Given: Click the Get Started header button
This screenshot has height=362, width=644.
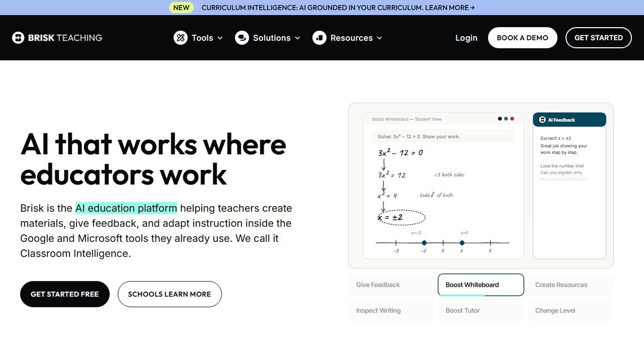Looking at the screenshot, I should point(599,38).
